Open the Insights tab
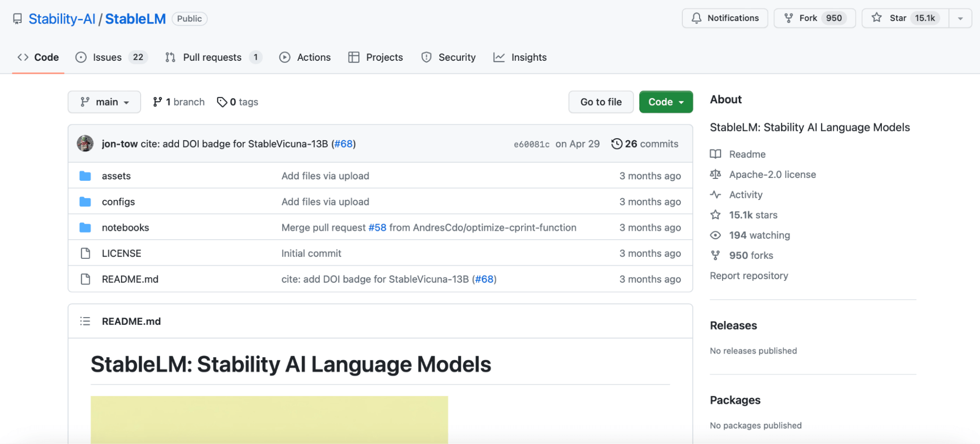Screen dimensions: 980x444 (528, 57)
